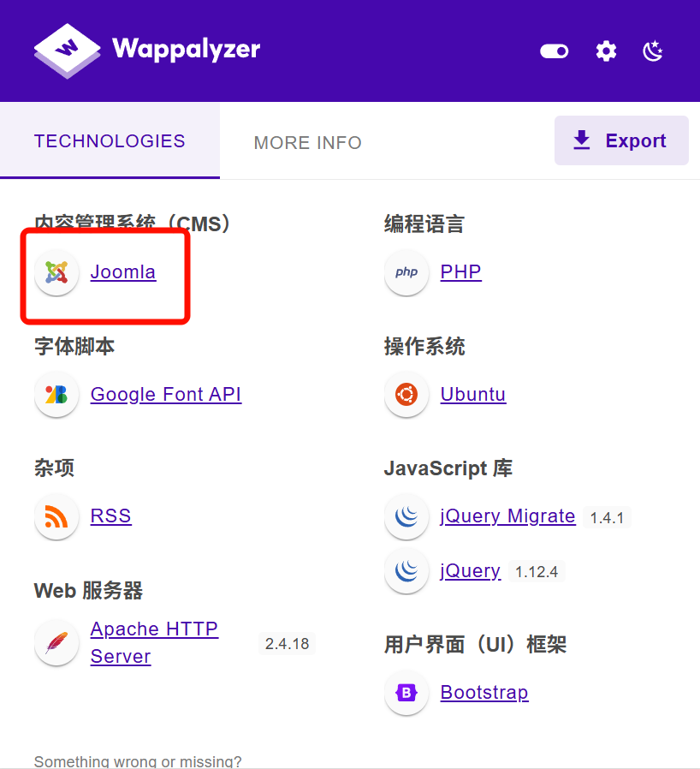
Task: Click the Ubuntu logo icon
Action: [x=406, y=394]
